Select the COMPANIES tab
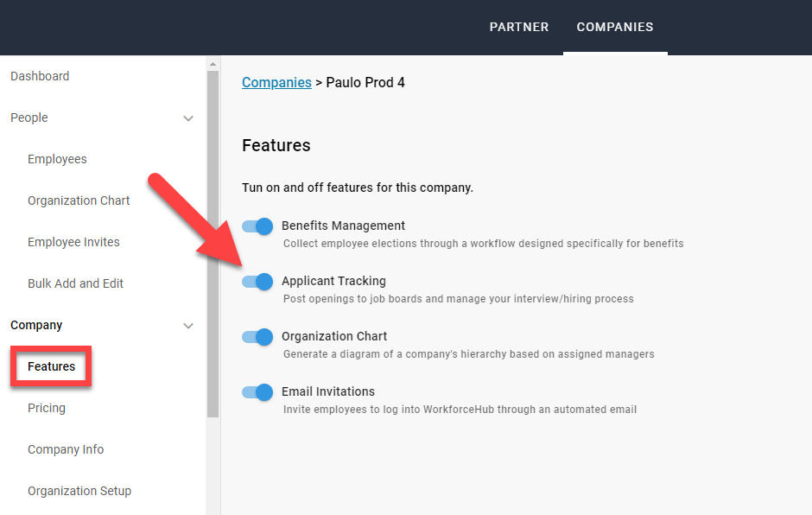Screen dimensions: 812x515 615,27
